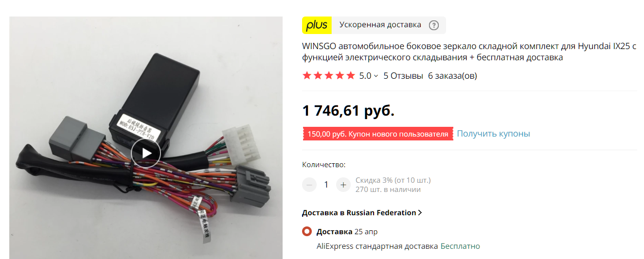This screenshot has height=259, width=644.
Task: Click the 6 заказа(ов) orders text
Action: click(x=452, y=76)
